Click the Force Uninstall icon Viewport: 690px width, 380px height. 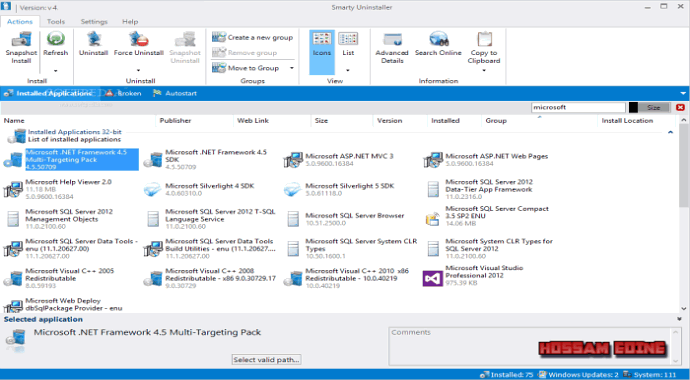[x=139, y=39]
